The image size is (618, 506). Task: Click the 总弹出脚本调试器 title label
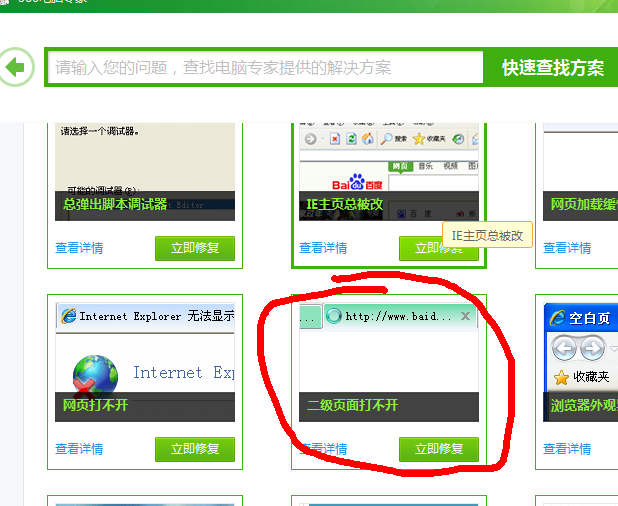(x=115, y=204)
